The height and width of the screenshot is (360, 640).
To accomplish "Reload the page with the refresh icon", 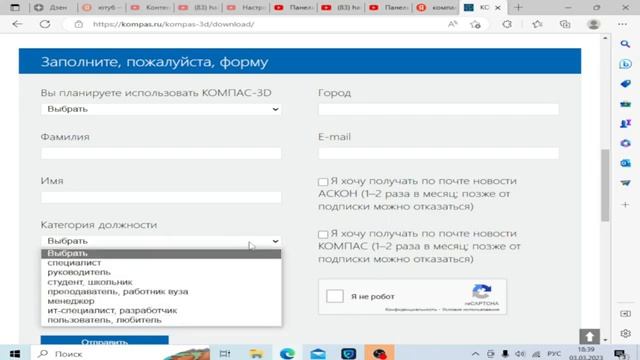I will coord(45,24).
